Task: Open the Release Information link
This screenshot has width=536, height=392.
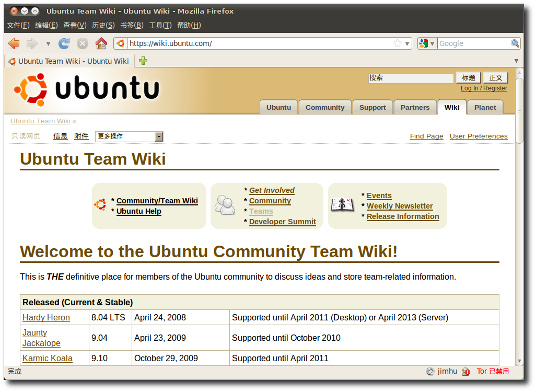Action: pos(403,216)
